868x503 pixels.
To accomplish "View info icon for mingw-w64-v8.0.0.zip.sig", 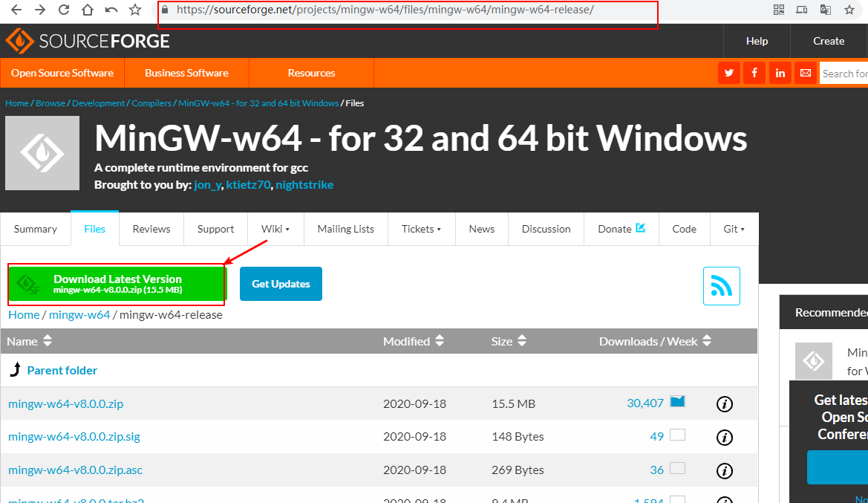I will 725,437.
